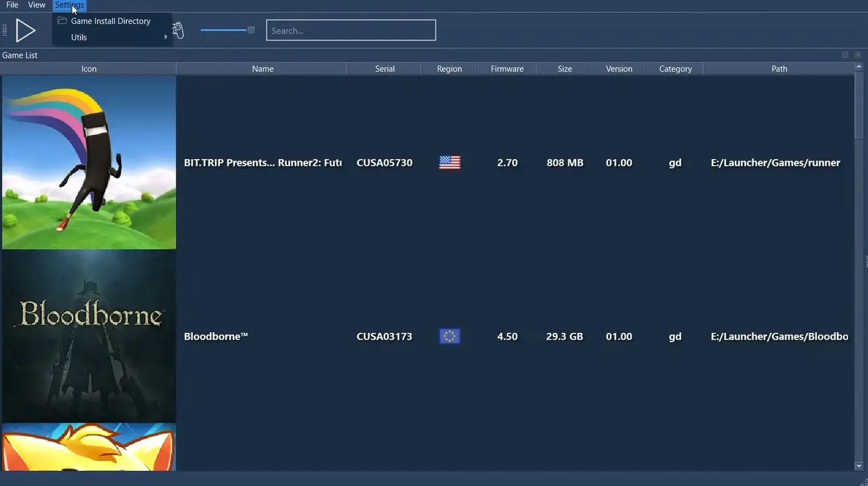This screenshot has width=868, height=486.
Task: Expand the Utils submenu arrow
Action: coord(165,36)
